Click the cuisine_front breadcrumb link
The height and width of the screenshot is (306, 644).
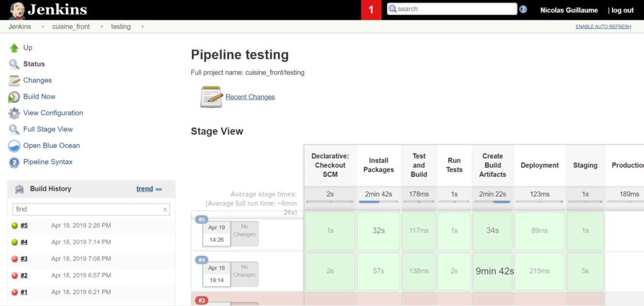pyautogui.click(x=70, y=26)
